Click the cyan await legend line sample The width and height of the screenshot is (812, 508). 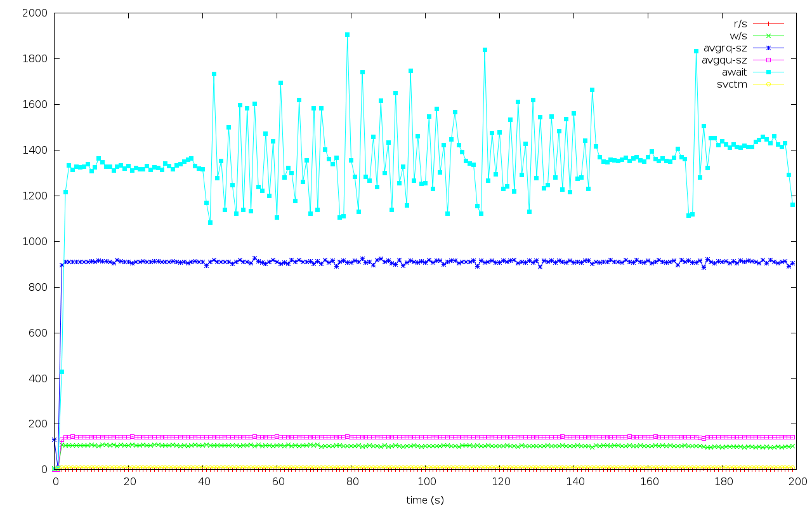pos(768,72)
